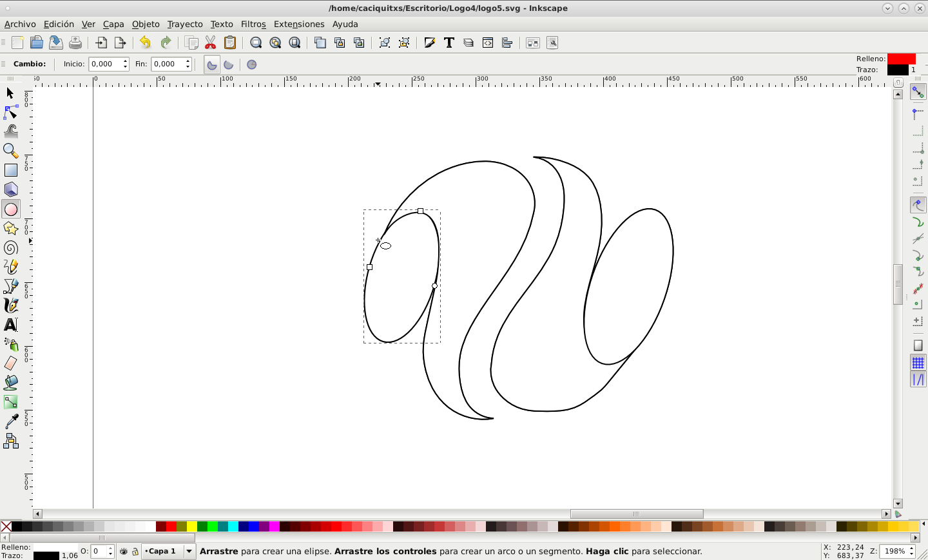Select the Spiral tool
This screenshot has height=560, width=928.
10,248
